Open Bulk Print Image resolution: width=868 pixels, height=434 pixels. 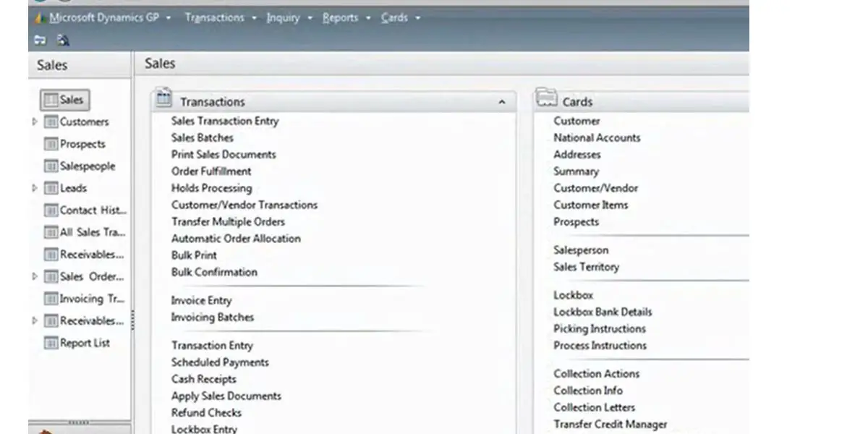(x=194, y=255)
